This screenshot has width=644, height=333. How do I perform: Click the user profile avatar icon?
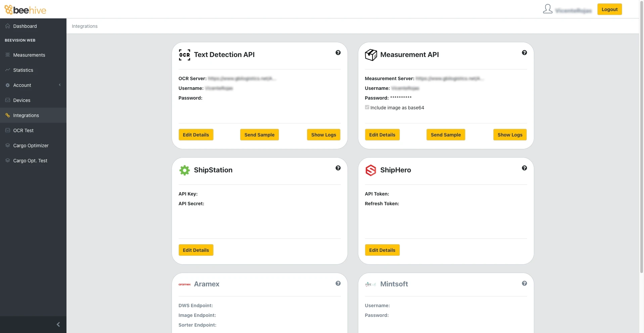point(547,9)
